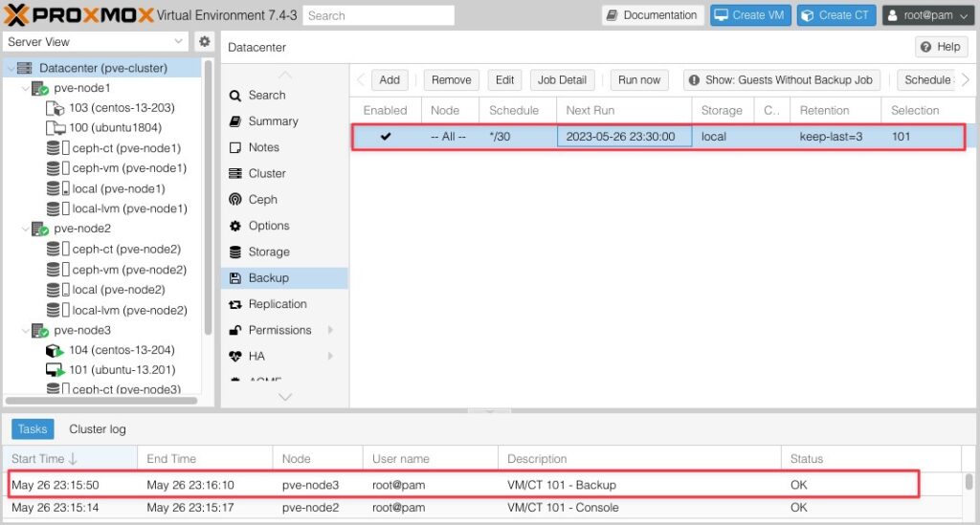Click the Notes icon
This screenshot has width=980, height=525.
pyautogui.click(x=235, y=147)
